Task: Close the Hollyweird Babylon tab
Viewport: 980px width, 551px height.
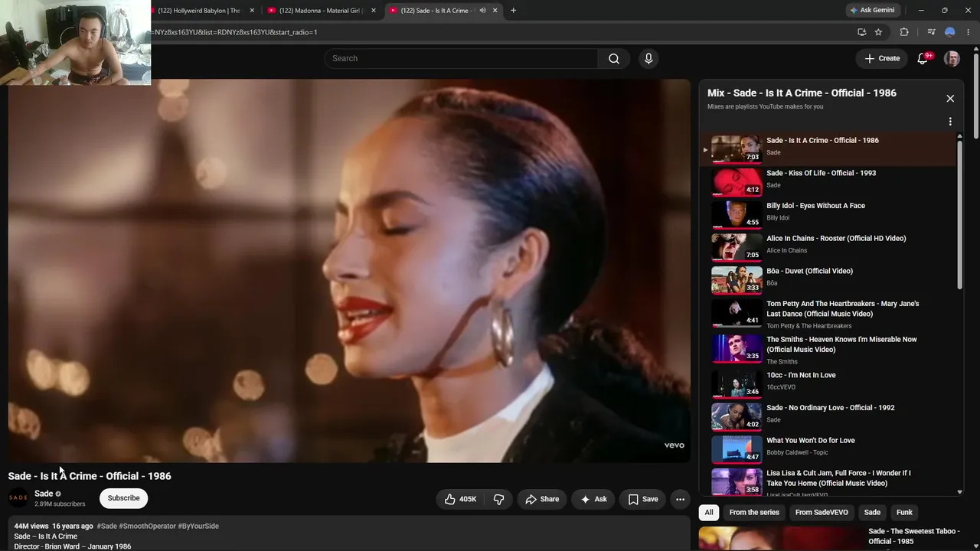Action: point(252,11)
